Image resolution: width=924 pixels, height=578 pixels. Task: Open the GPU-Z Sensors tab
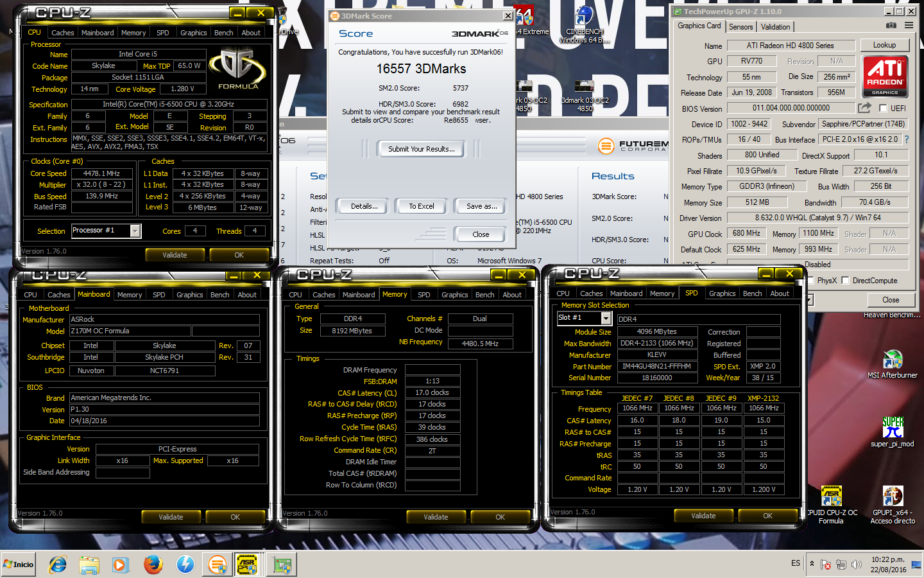[741, 26]
